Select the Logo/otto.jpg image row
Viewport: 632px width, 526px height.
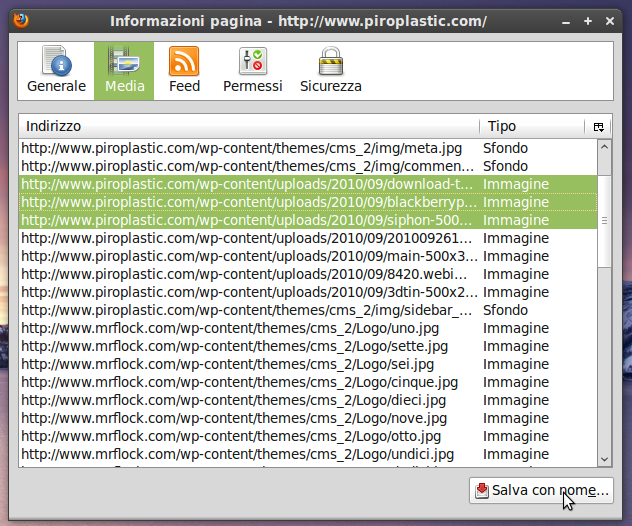coord(250,436)
